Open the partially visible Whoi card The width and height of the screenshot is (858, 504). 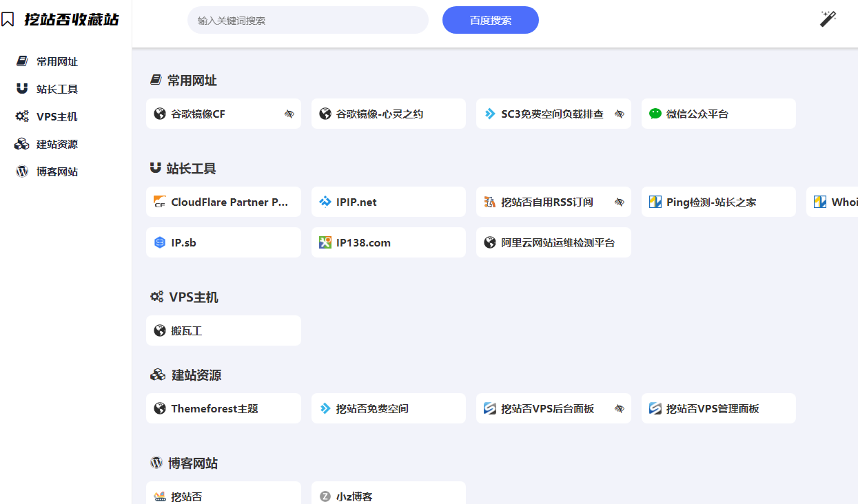pos(833,202)
